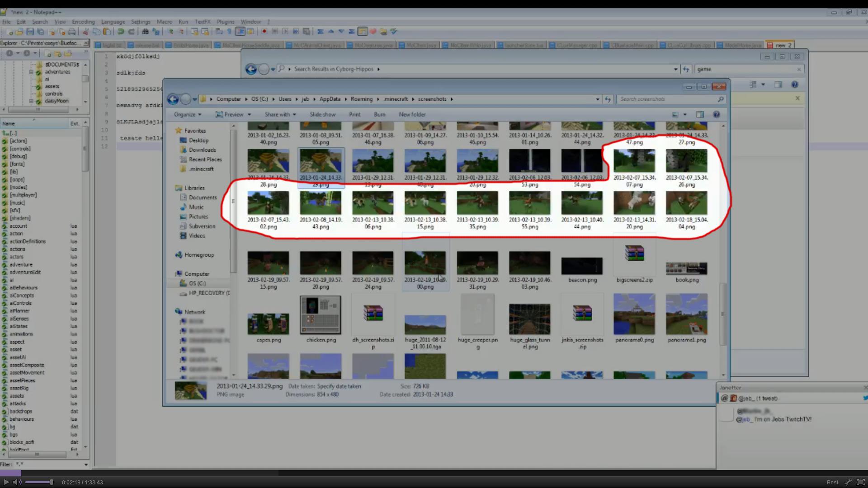This screenshot has height=488, width=868.
Task: Mute the video player volume
Action: pos(17,482)
